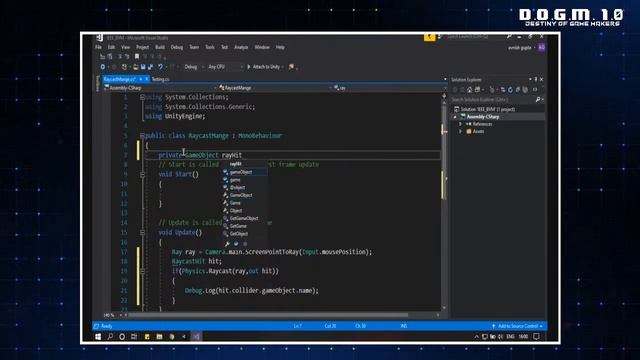Click Collapse All icon in Solution Explorer
The image size is (640, 360).
coord(518,90)
